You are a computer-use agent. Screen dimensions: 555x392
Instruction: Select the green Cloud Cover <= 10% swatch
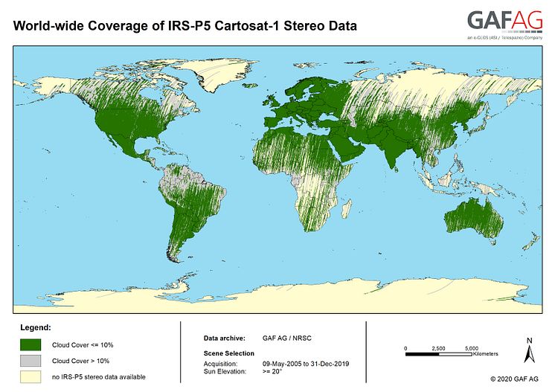pos(30,345)
